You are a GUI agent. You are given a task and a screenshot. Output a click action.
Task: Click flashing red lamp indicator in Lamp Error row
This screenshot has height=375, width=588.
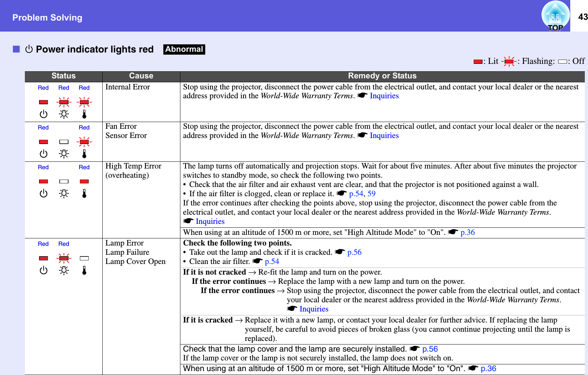point(64,258)
